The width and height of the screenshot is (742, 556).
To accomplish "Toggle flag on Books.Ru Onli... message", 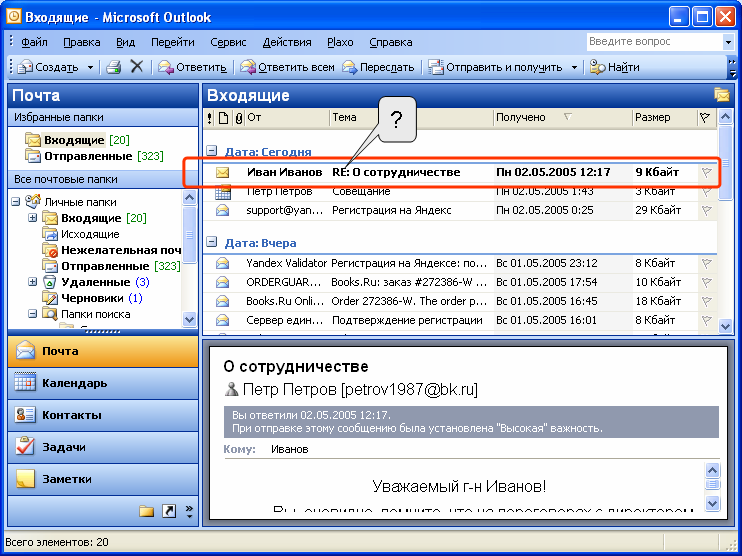I will (707, 301).
